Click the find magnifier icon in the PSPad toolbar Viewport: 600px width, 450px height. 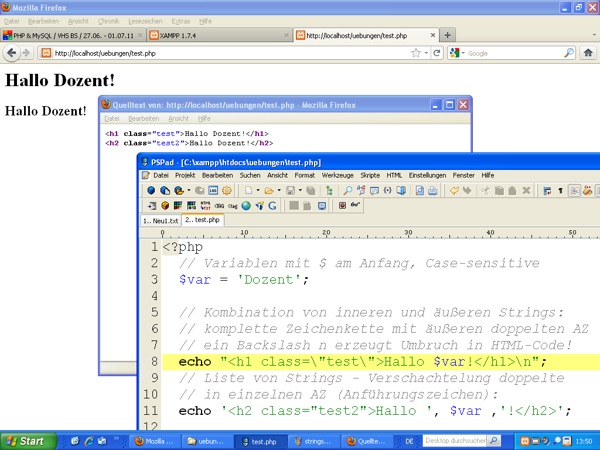point(347,190)
